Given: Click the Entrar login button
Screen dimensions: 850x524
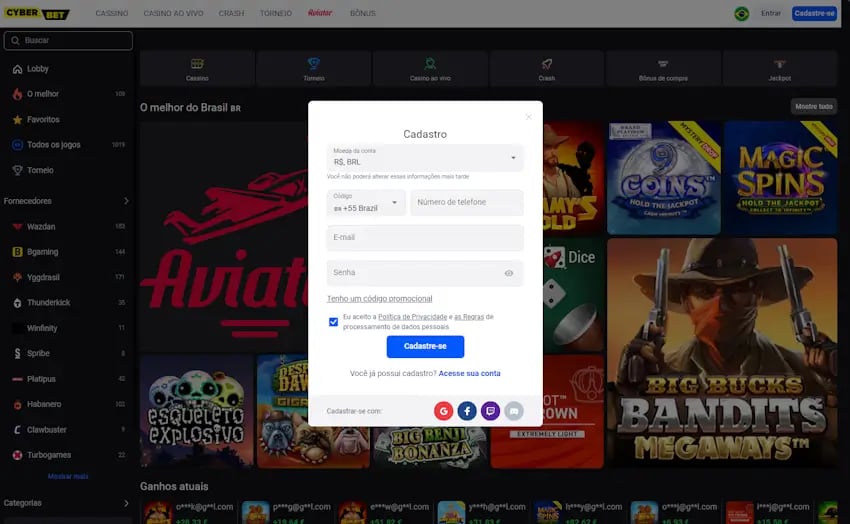Looking at the screenshot, I should click(x=771, y=13).
